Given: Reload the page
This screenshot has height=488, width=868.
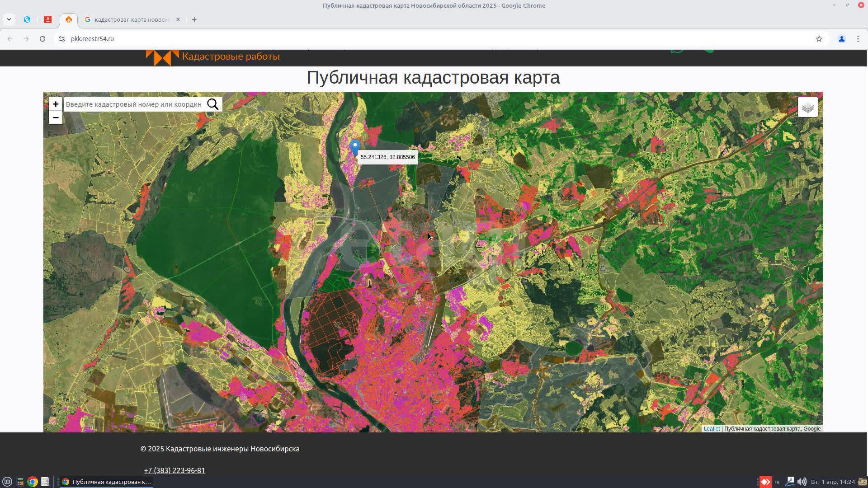Looking at the screenshot, I should point(42,39).
